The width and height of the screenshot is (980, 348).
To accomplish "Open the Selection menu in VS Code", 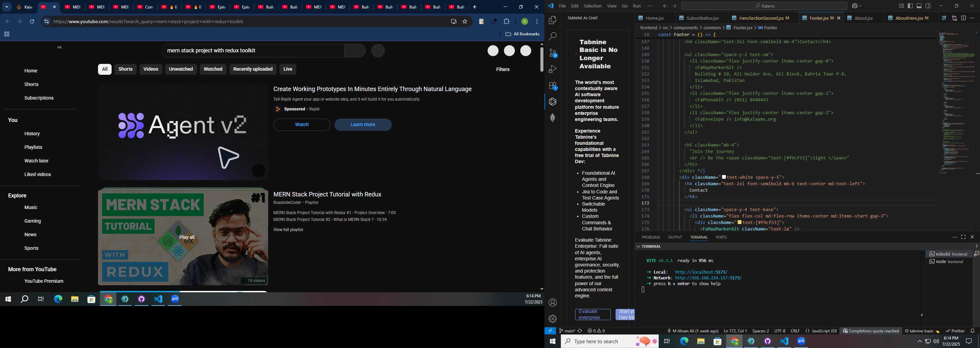I will (x=593, y=6).
